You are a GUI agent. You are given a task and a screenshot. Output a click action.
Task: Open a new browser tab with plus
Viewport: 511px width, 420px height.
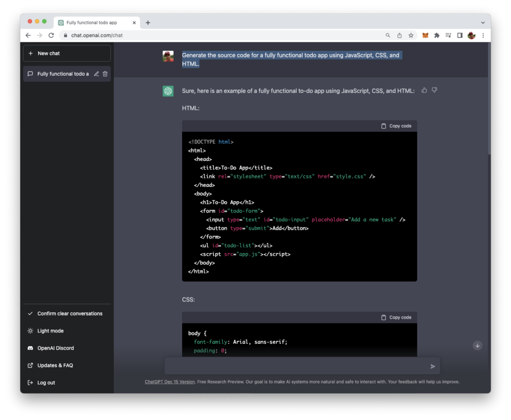pos(148,23)
